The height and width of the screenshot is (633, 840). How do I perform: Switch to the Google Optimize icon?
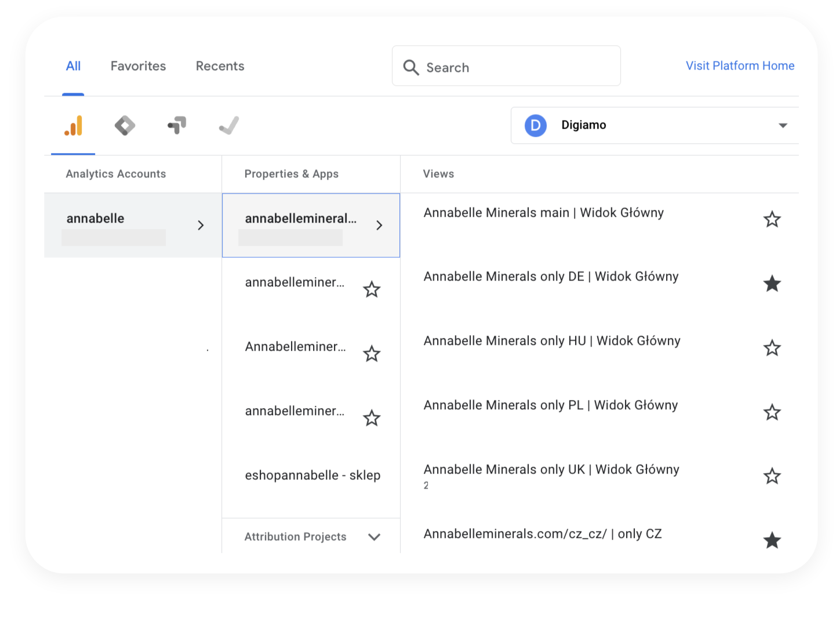tap(177, 125)
